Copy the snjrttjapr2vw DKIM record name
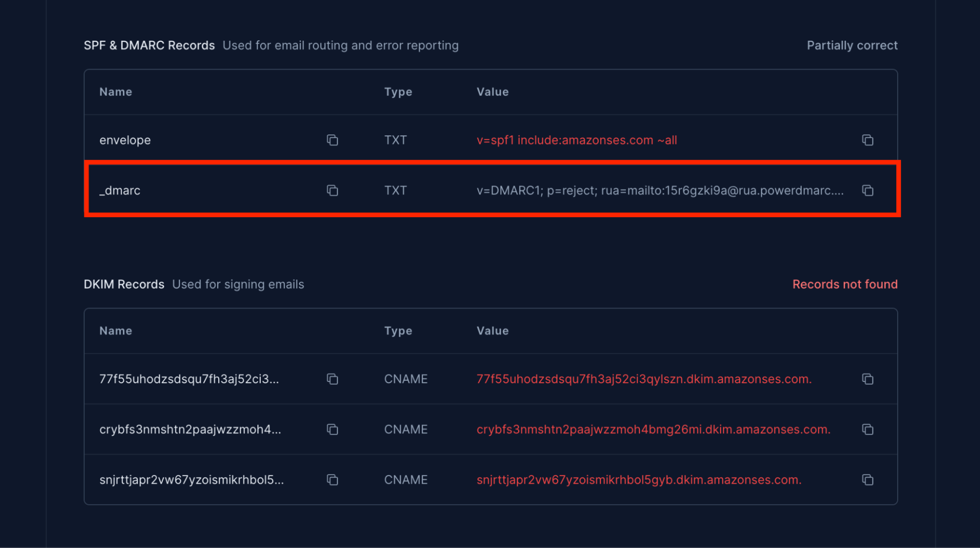 pos(332,480)
